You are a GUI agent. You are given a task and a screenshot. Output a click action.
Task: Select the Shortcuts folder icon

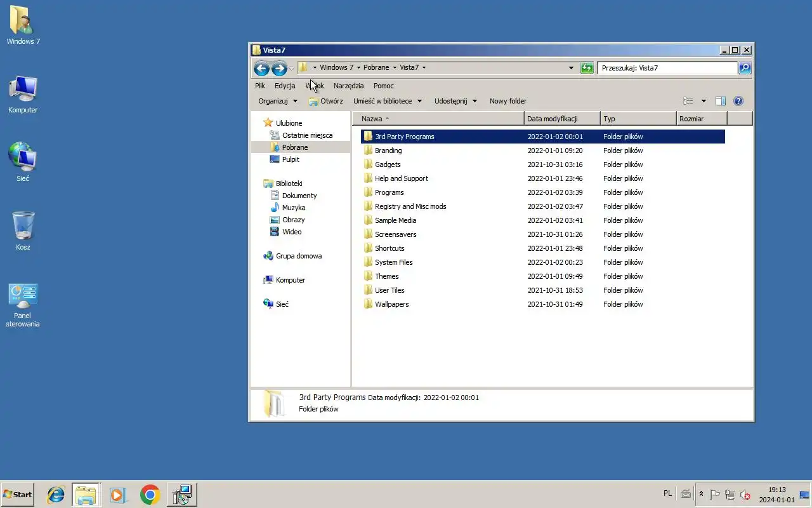pos(368,248)
